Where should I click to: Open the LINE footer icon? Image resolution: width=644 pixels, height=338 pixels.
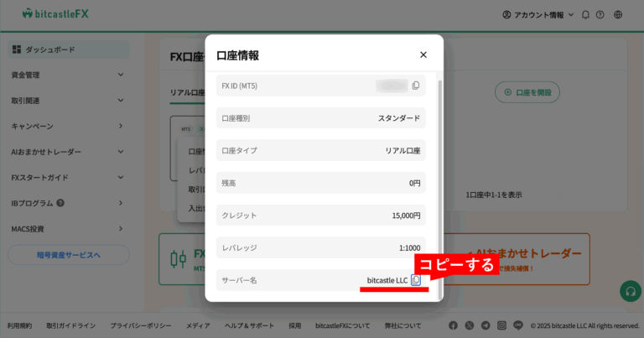pyautogui.click(x=518, y=325)
